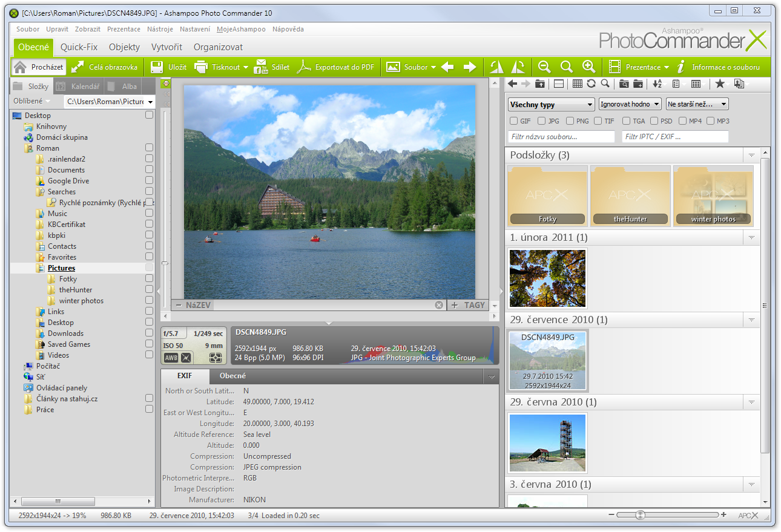Click the circled X clear name icon
Image resolution: width=781 pixels, height=532 pixels.
(439, 305)
